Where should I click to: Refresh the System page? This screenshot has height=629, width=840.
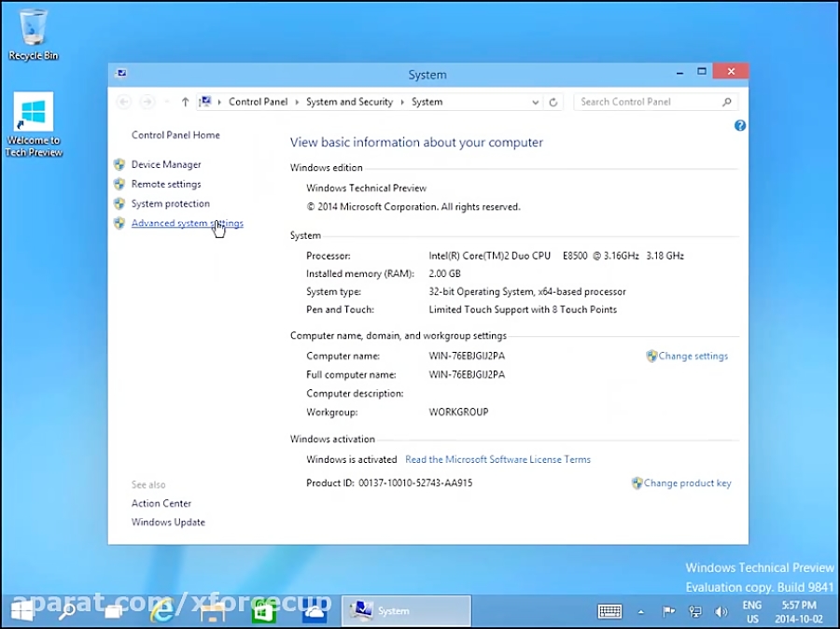(x=553, y=102)
